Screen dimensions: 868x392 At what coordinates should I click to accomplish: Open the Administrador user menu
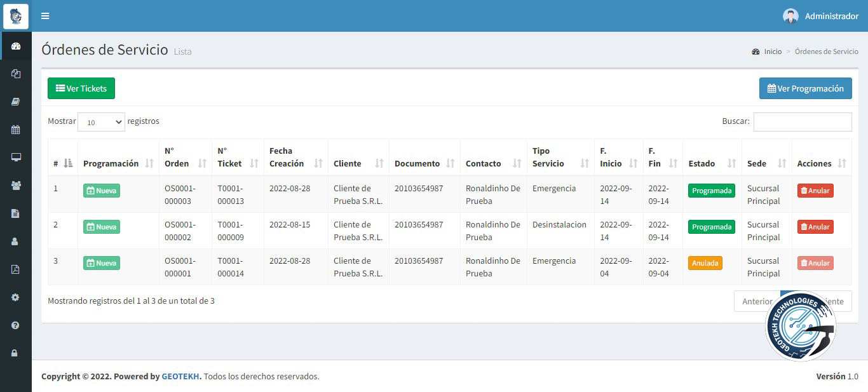821,16
